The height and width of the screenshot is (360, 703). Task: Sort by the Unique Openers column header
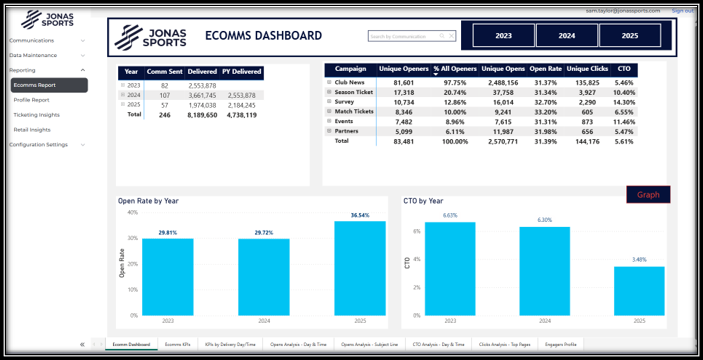point(404,69)
